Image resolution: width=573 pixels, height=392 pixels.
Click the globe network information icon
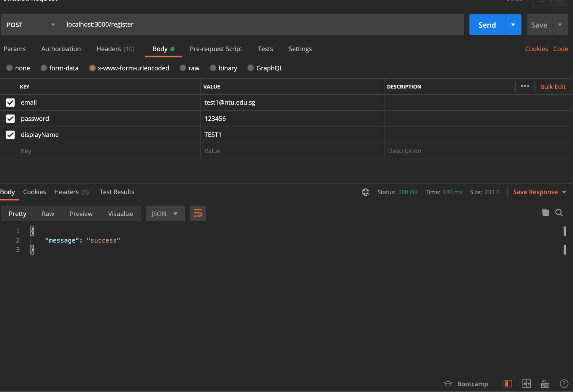tap(365, 192)
